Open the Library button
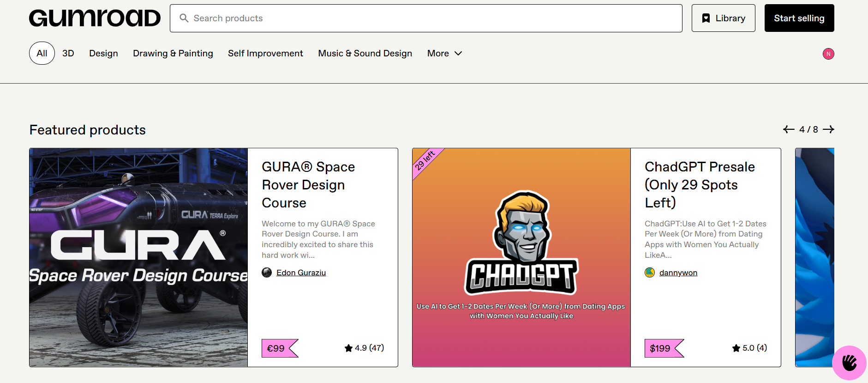Image resolution: width=868 pixels, height=383 pixels. pos(723,18)
